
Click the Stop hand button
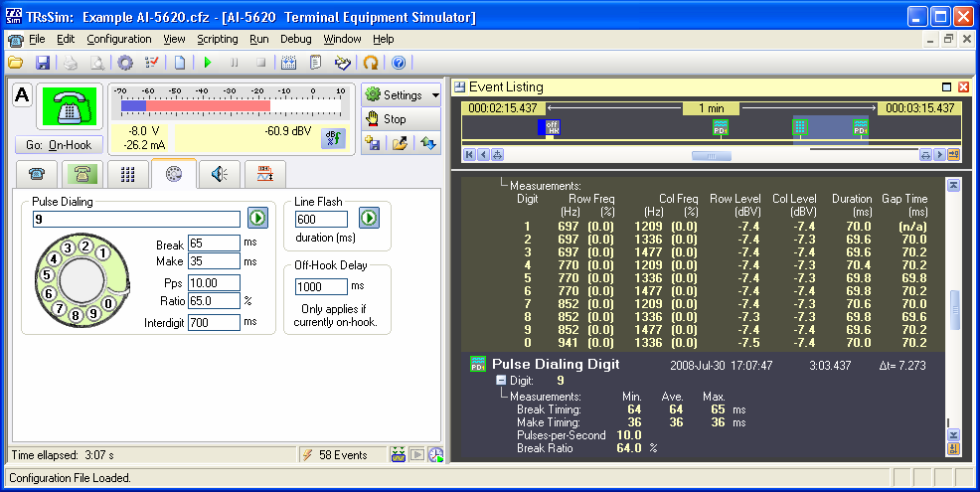click(x=402, y=119)
